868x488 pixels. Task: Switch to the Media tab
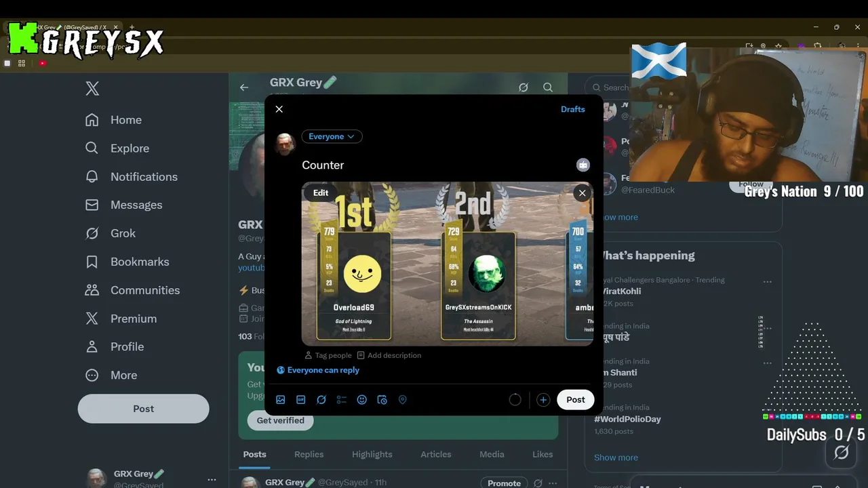[492, 454]
